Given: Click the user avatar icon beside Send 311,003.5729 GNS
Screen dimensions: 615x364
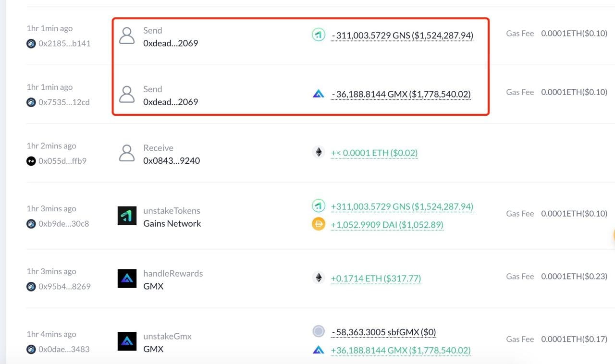Looking at the screenshot, I should click(127, 36).
